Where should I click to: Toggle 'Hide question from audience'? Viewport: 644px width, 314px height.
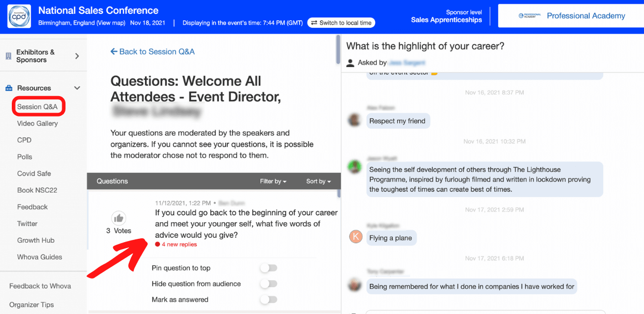tap(268, 283)
